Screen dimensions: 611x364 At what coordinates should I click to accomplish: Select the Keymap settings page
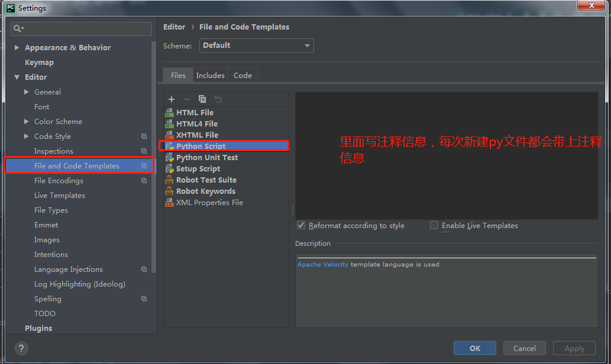40,62
